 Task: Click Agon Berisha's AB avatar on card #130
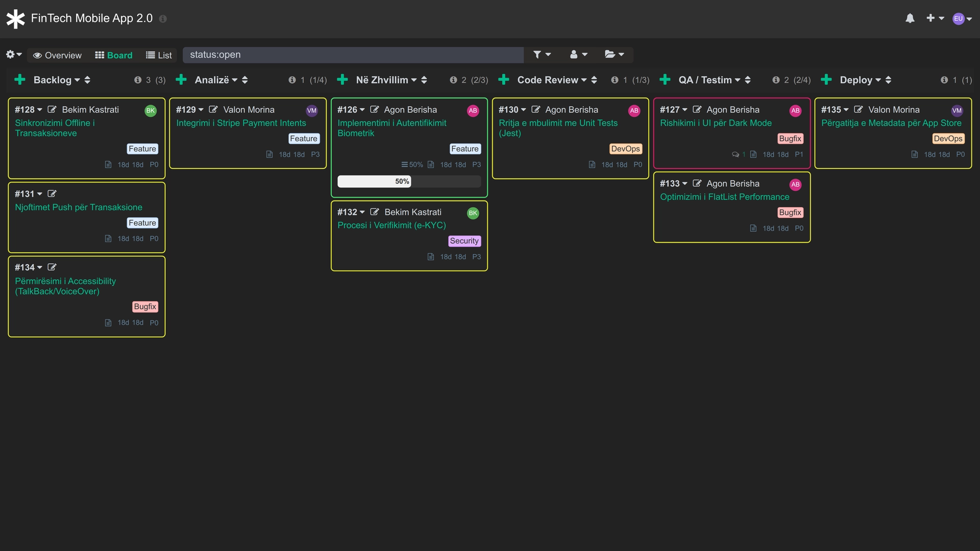click(634, 110)
